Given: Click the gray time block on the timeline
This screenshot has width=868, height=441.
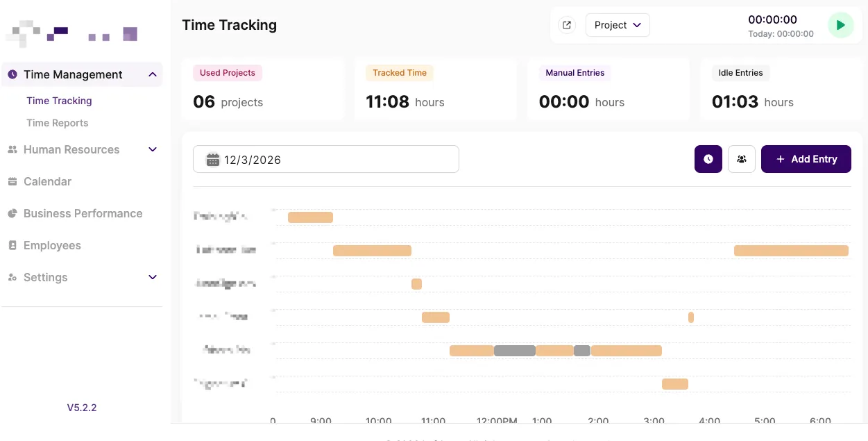Looking at the screenshot, I should pos(515,351).
